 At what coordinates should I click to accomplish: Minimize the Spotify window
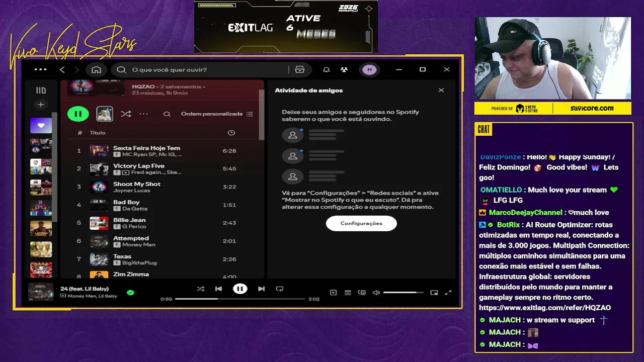point(399,70)
